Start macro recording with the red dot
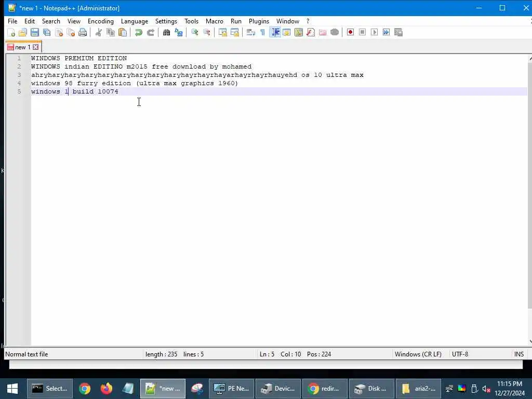 point(351,32)
